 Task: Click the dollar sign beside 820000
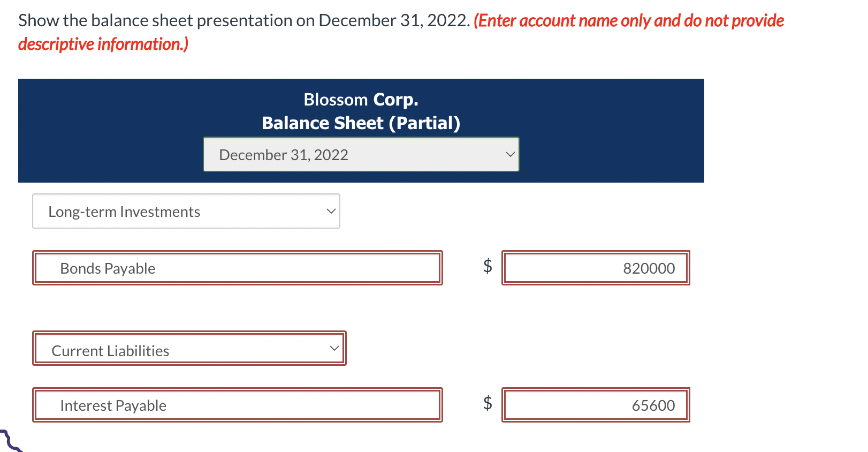click(x=488, y=266)
